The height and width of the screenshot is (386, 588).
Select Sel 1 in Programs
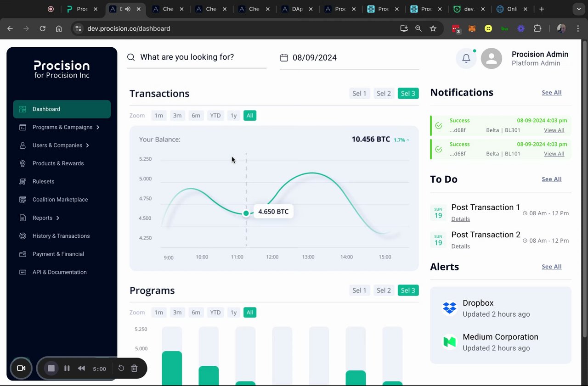[x=359, y=291]
